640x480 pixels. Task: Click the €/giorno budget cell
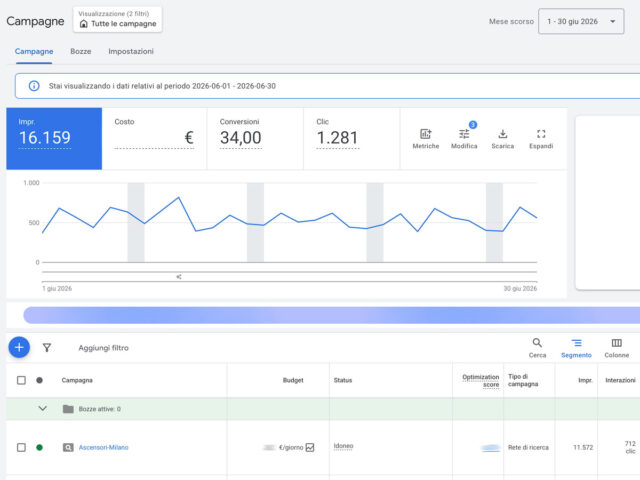(291, 447)
